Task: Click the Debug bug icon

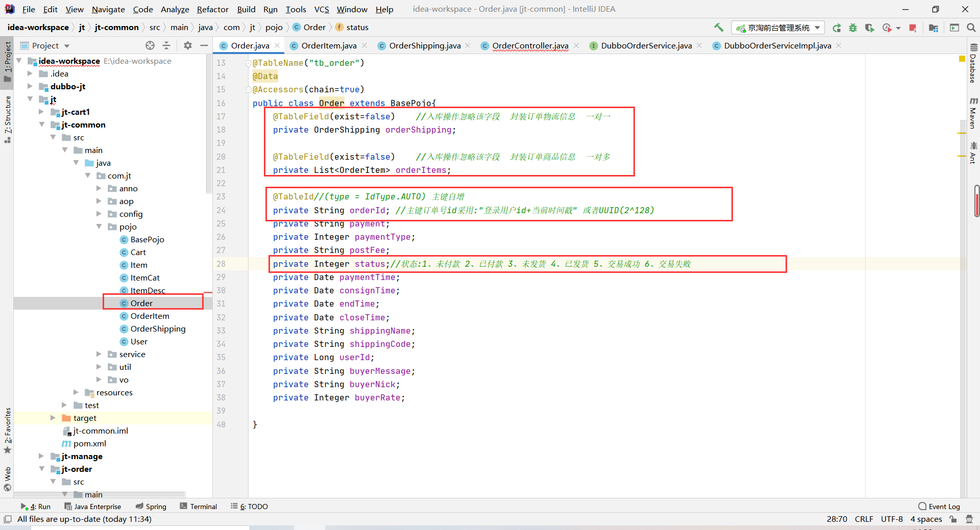Action: (853, 28)
